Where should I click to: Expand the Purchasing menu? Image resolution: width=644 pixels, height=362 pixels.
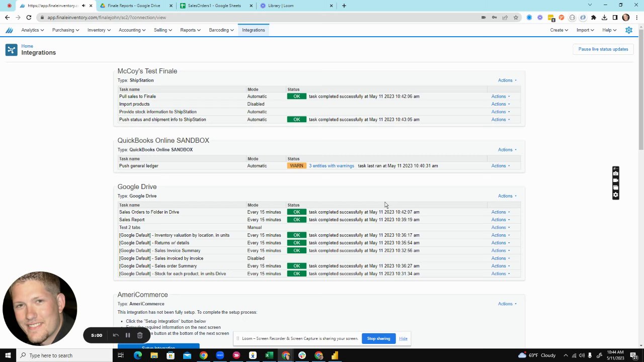tap(65, 30)
